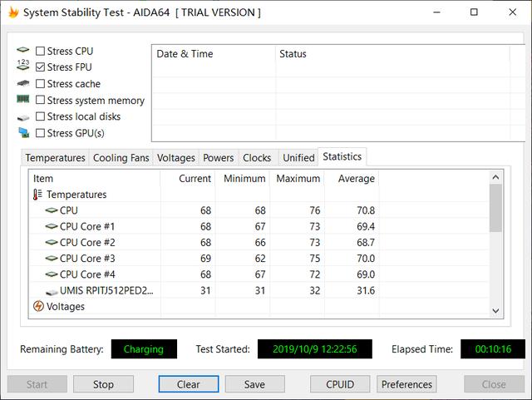Select the CPU Core #3 row label
The image size is (532, 400).
pos(87,259)
